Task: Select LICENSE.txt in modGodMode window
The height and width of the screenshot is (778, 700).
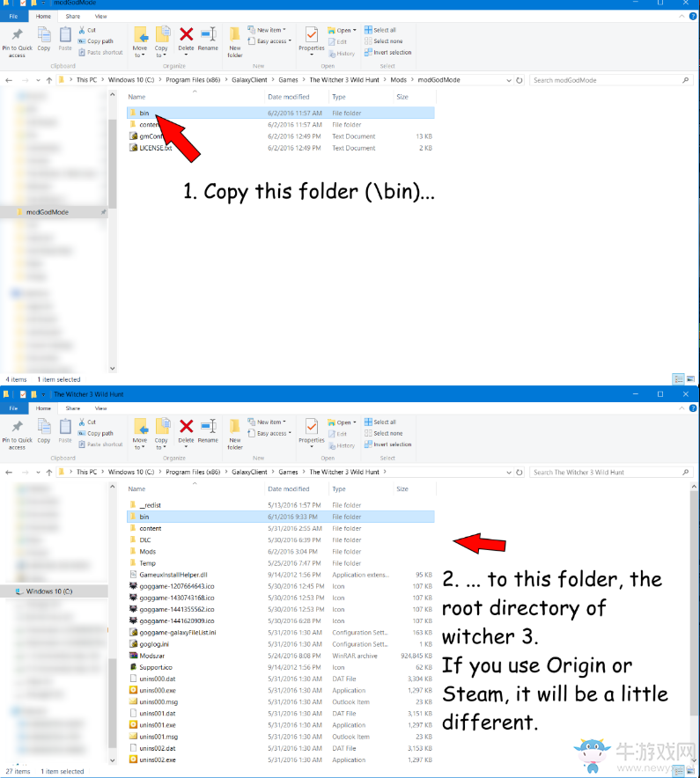Action: point(281,148)
